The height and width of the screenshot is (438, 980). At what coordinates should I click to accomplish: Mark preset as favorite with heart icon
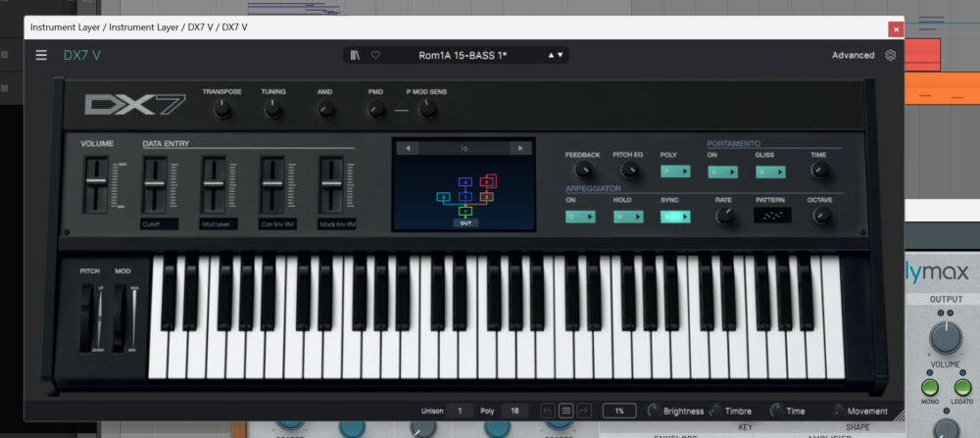[x=375, y=55]
